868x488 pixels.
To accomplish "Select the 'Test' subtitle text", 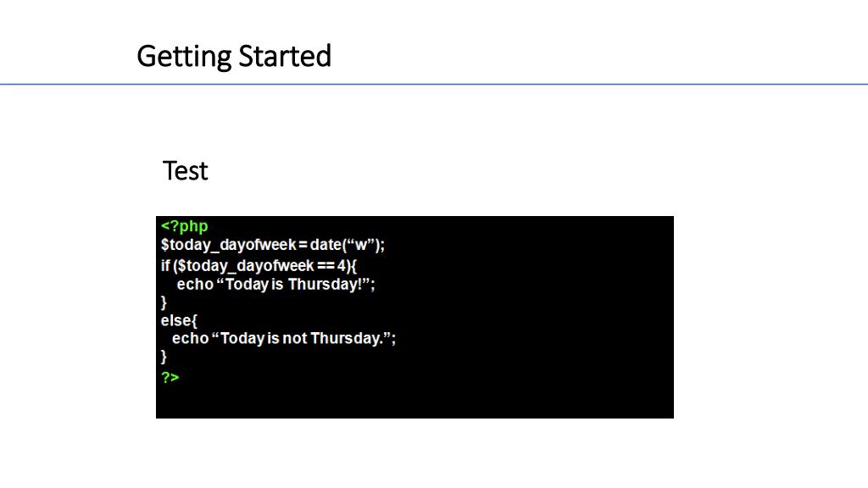I will (185, 171).
